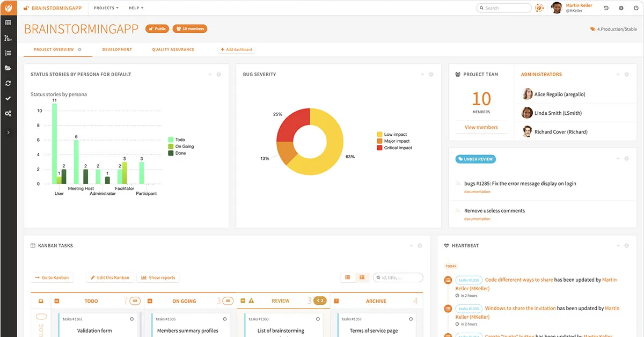Collapse the ON GOING kanban column
644x337 pixels.
coord(150,301)
